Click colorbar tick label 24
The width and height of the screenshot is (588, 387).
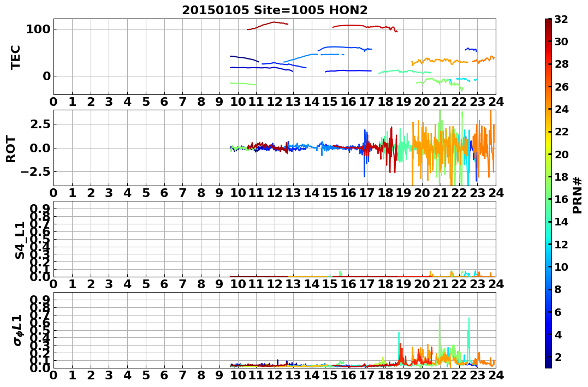tap(561, 109)
